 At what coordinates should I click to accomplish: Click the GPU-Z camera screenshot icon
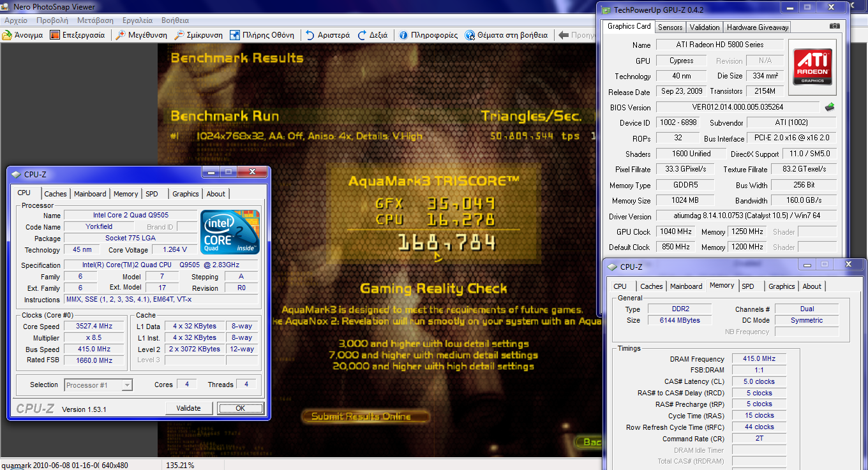[x=834, y=26]
